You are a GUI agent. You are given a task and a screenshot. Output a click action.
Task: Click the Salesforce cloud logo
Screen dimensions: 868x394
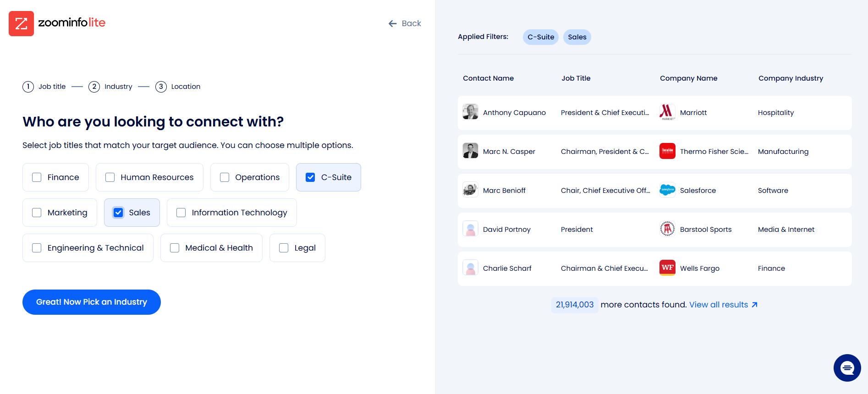click(x=667, y=190)
